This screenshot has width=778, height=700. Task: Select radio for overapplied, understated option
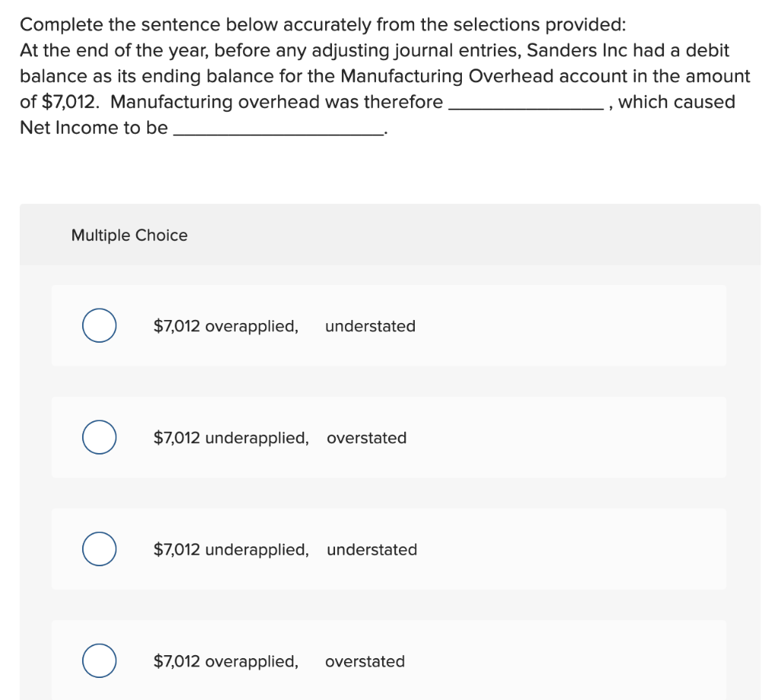[x=100, y=325]
